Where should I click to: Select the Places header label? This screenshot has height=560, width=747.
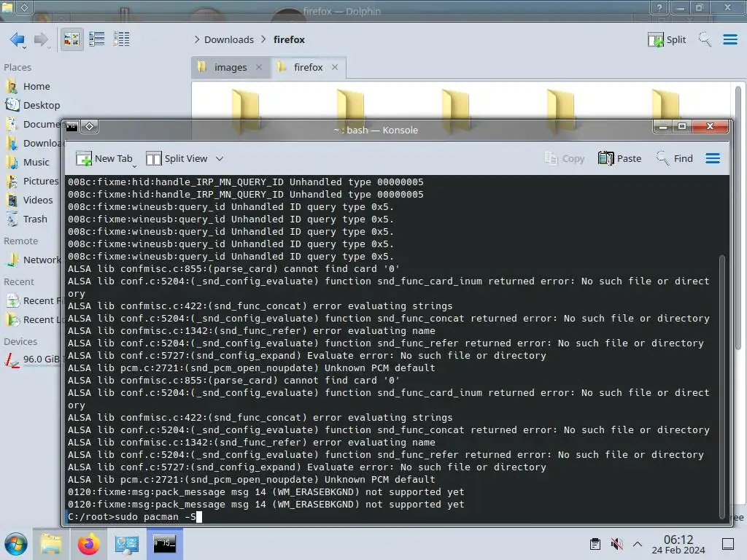(18, 67)
